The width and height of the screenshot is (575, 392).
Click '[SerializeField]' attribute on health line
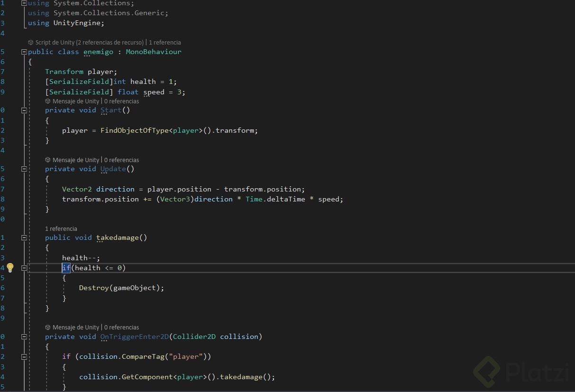tap(79, 82)
